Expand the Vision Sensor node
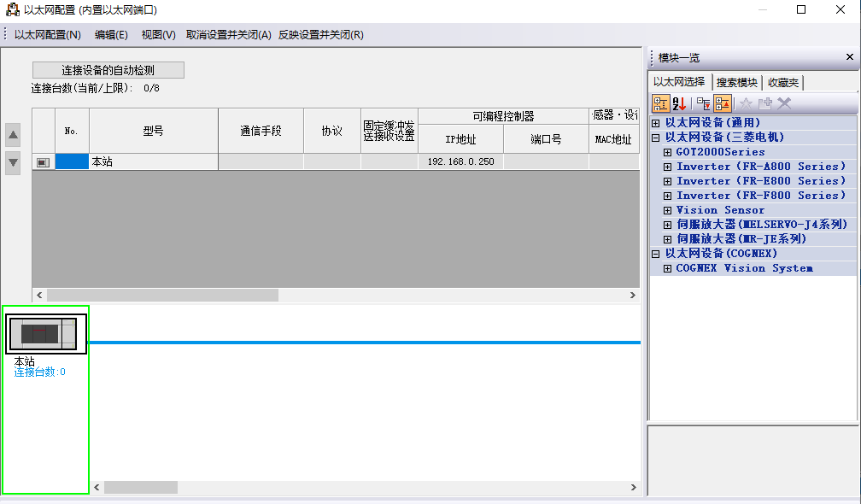 (667, 209)
